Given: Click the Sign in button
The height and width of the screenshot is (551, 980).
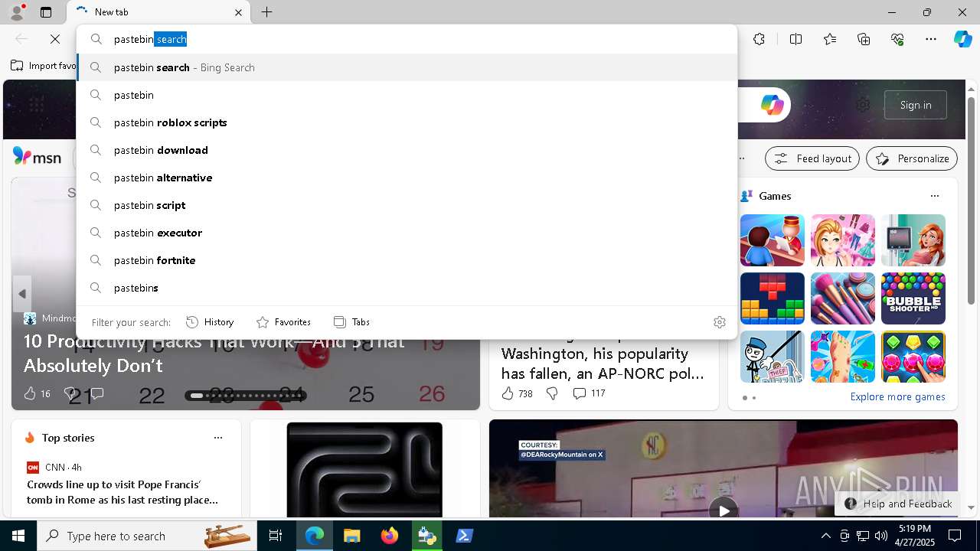Looking at the screenshot, I should (916, 105).
